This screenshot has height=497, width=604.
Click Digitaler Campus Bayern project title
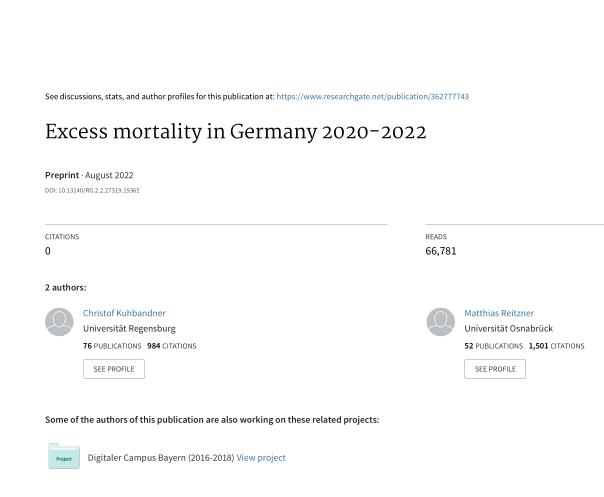(161, 458)
